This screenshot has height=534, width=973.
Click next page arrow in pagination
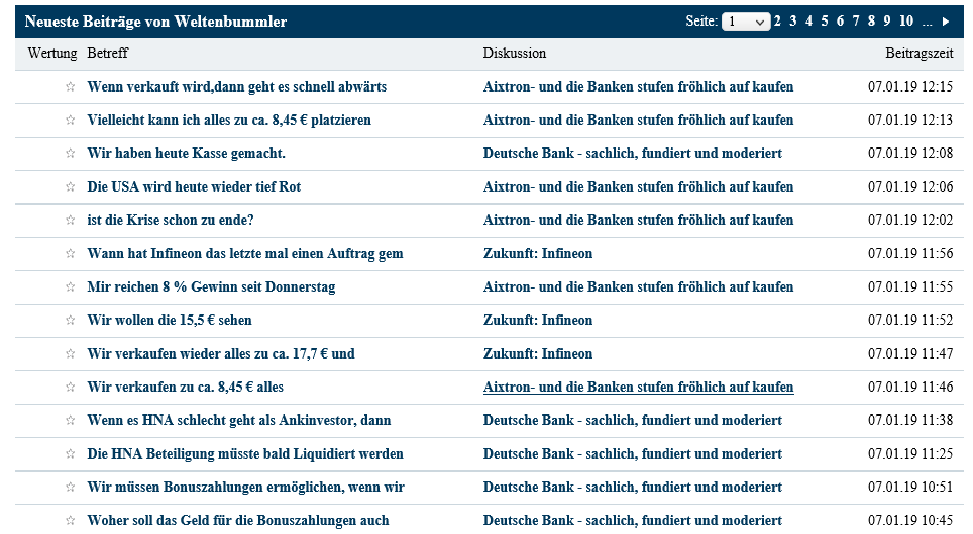(x=946, y=22)
